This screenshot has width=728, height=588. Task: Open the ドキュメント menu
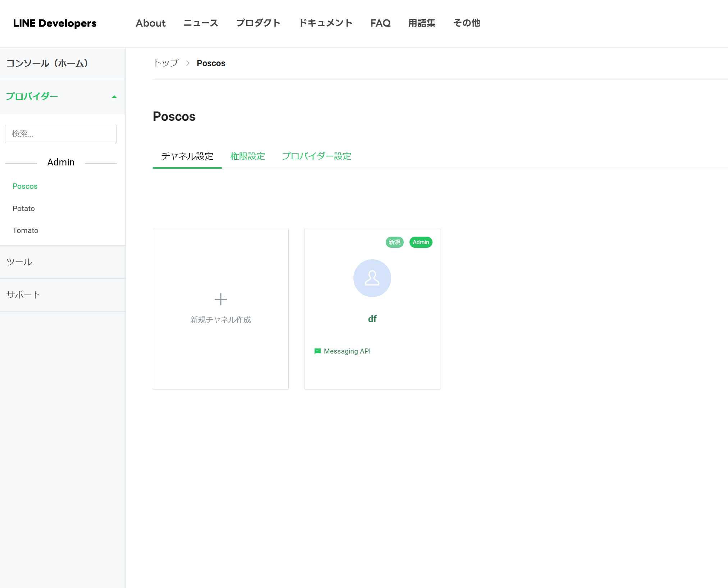point(325,23)
